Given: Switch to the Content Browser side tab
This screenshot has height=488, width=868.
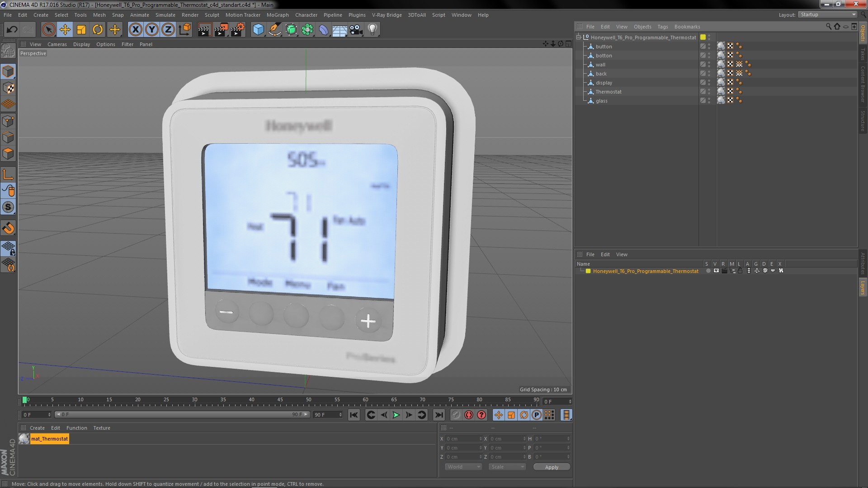Looking at the screenshot, I should coord(863,84).
